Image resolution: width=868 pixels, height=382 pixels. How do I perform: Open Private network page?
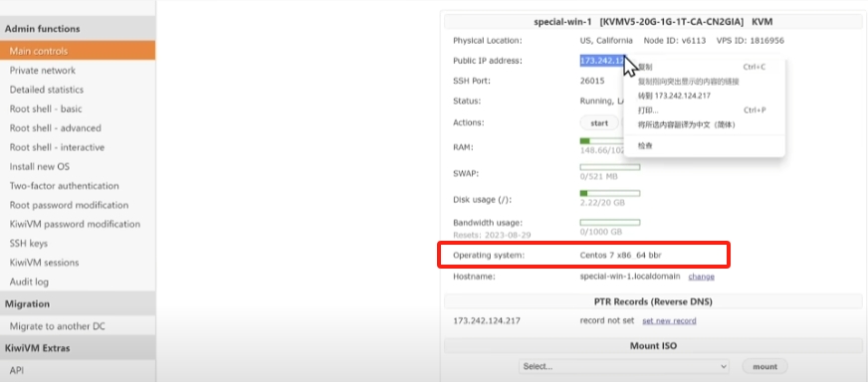[x=43, y=71]
